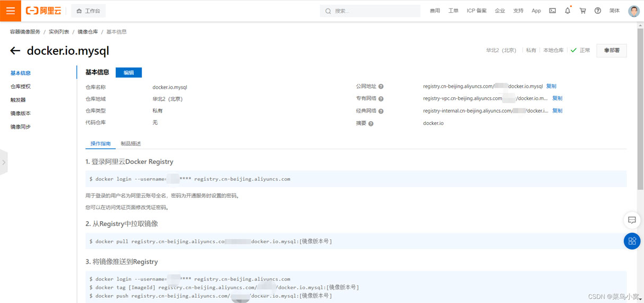
Task: Copy the 专有网络 registry address
Action: tap(557, 98)
